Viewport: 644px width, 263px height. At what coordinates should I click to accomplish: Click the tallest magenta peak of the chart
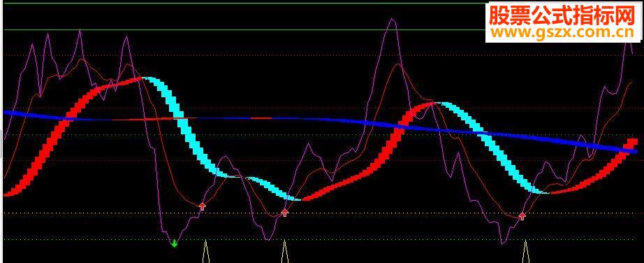393,20
